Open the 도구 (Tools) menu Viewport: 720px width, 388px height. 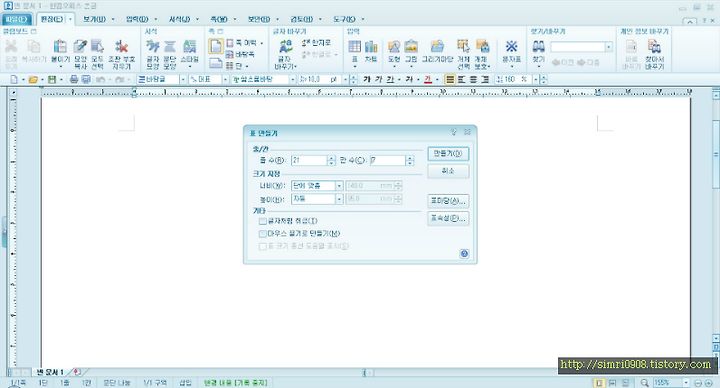344,19
